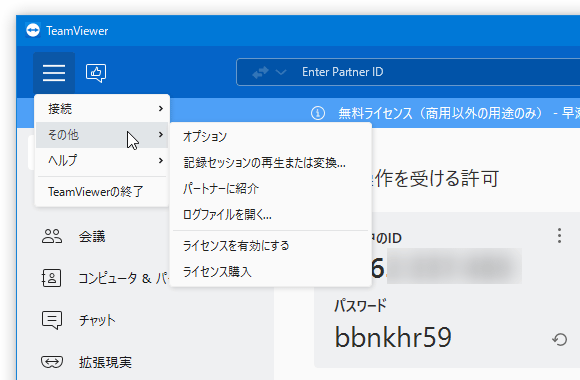This screenshot has width=580, height=380.
Task: Click the refresh password icon
Action: coord(560,339)
